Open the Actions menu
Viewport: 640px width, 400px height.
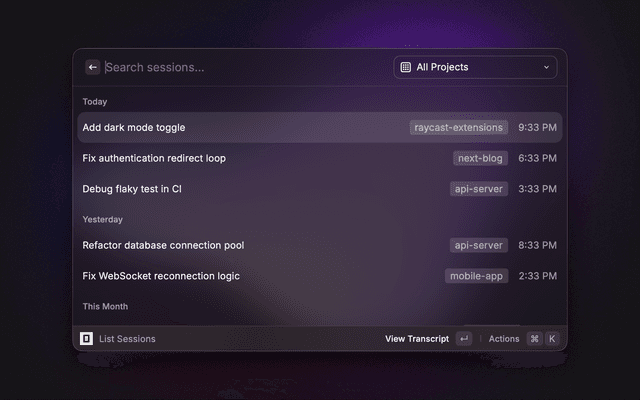[x=504, y=339]
